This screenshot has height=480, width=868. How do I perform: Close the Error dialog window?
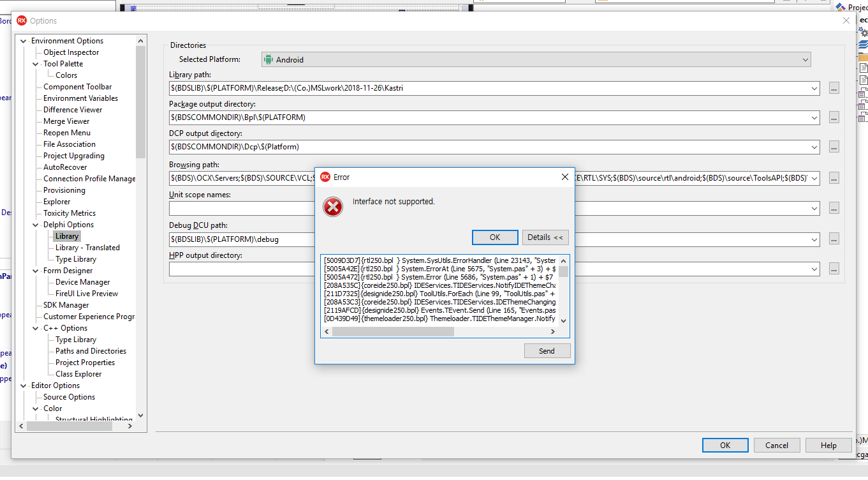coord(564,177)
